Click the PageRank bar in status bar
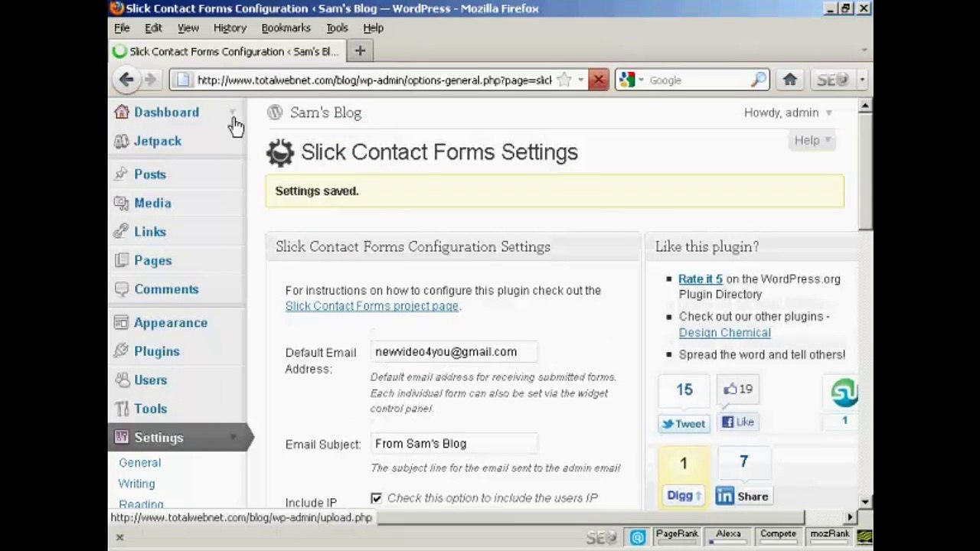Screen dimensions: 980x551 [x=677, y=537]
